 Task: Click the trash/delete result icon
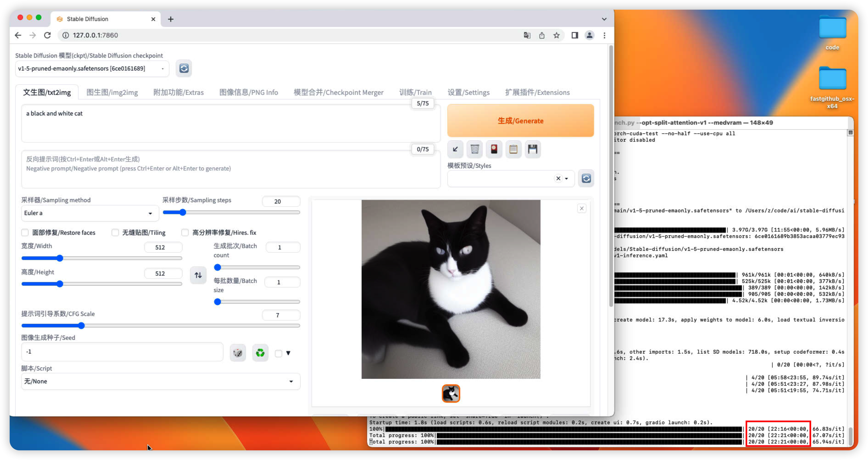(x=475, y=149)
